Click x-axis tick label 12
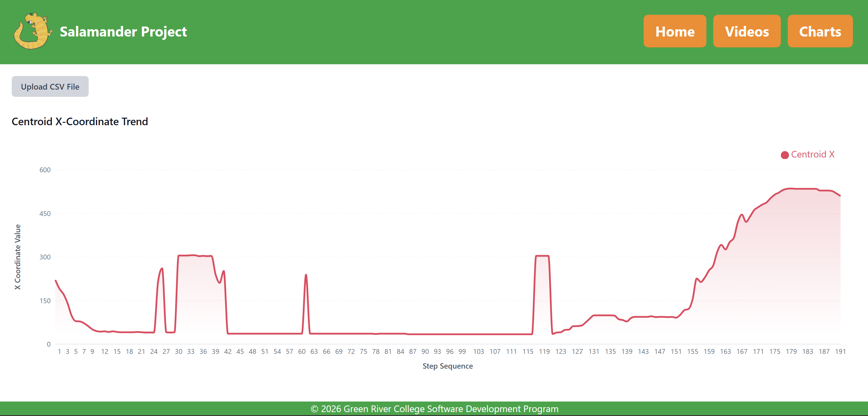 [x=104, y=352]
